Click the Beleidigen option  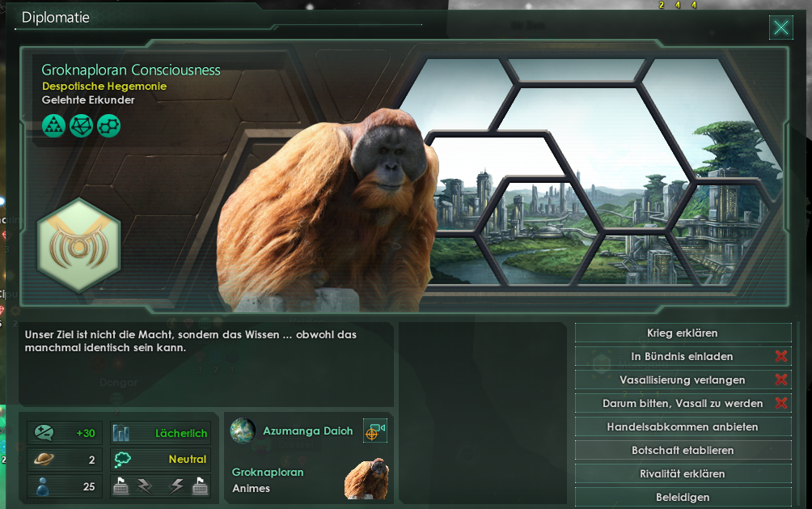click(683, 497)
